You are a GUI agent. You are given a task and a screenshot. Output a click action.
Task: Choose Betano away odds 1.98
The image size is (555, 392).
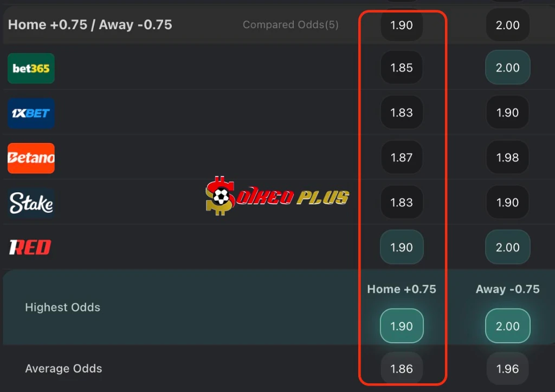click(x=507, y=158)
